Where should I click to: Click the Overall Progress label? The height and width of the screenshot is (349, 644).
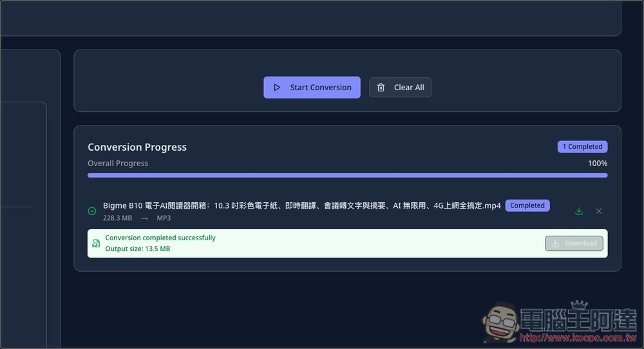pyautogui.click(x=118, y=164)
